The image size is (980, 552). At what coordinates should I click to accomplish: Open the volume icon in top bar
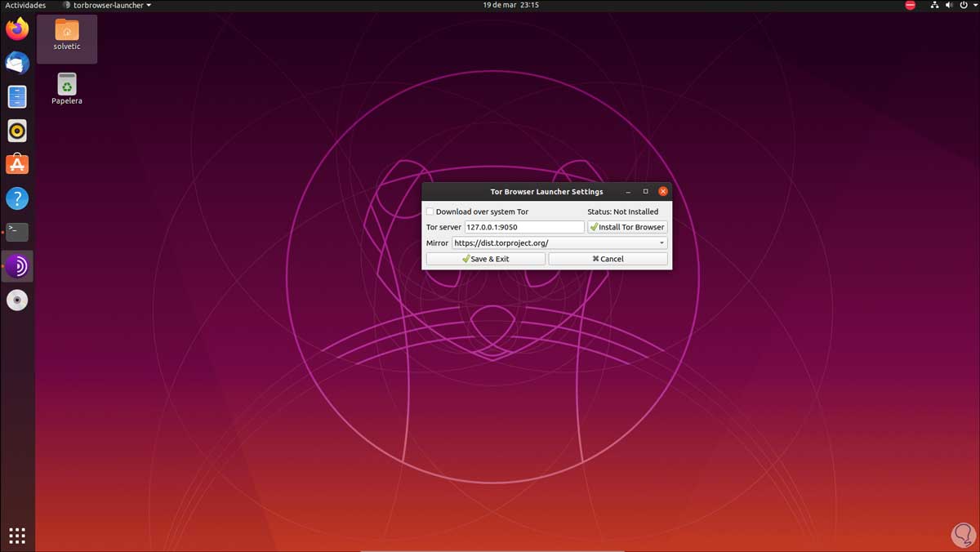[949, 5]
